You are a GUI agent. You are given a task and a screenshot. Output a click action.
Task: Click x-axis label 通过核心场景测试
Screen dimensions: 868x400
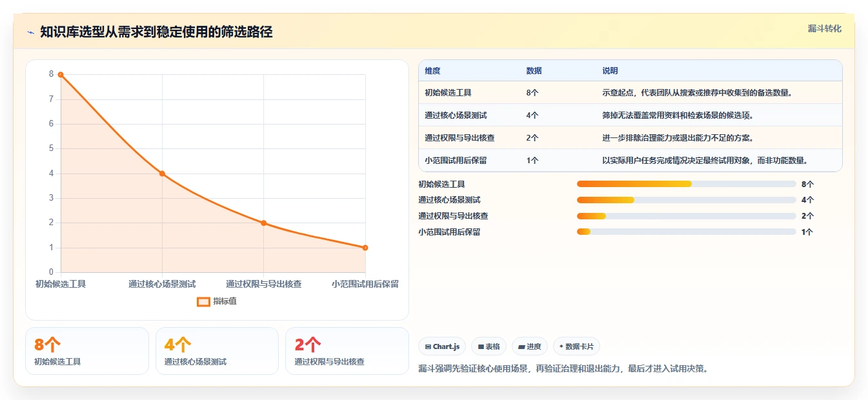[162, 284]
